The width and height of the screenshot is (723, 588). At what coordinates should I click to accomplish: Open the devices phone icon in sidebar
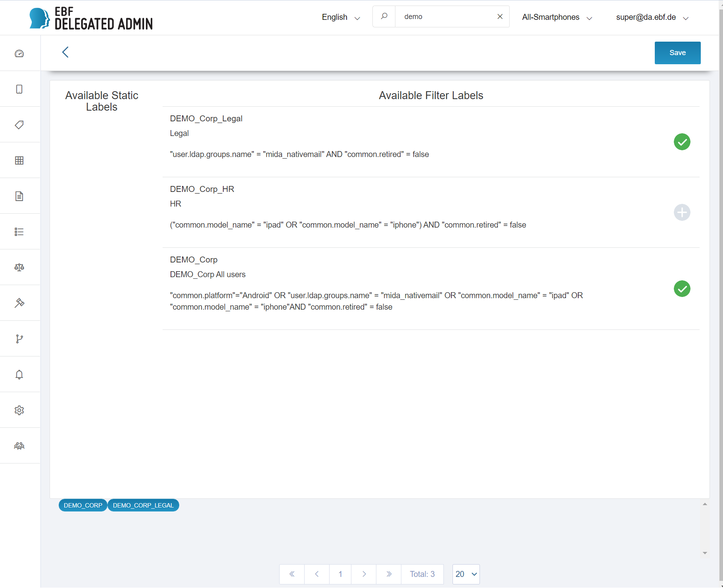pyautogui.click(x=19, y=89)
